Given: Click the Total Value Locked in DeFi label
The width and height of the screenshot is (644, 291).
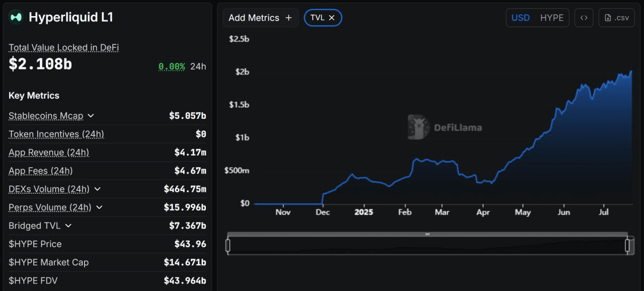Looking at the screenshot, I should click(x=63, y=47).
